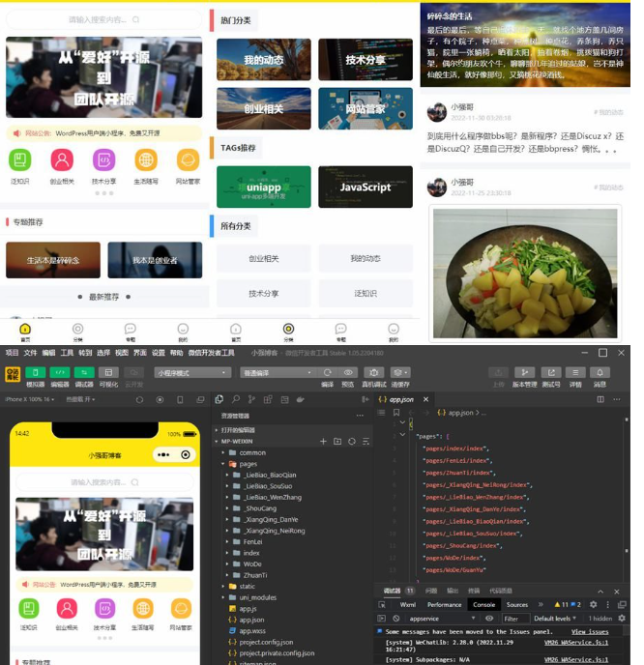Screen dimensions: 644x665
Task: Click the split editor icon
Action: [600, 399]
